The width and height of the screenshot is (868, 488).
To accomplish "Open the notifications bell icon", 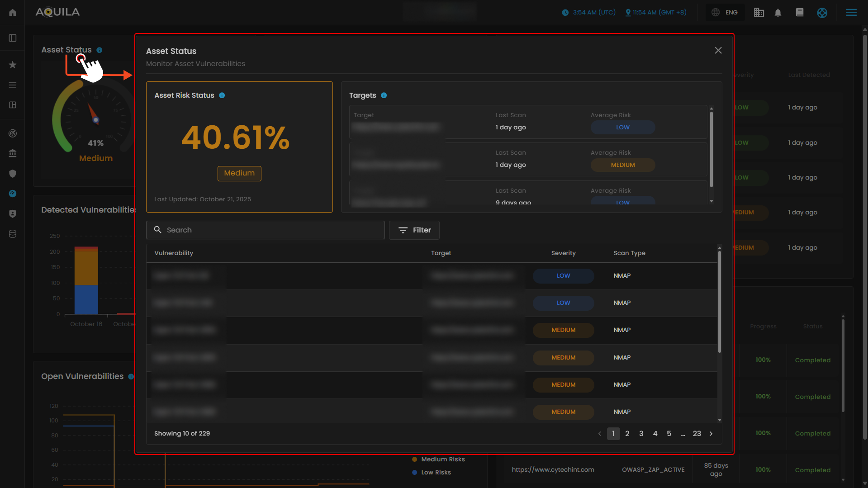I will point(778,13).
